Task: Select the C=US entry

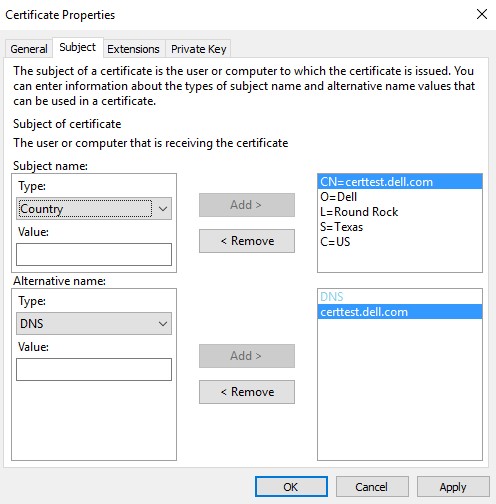Action: [400, 242]
